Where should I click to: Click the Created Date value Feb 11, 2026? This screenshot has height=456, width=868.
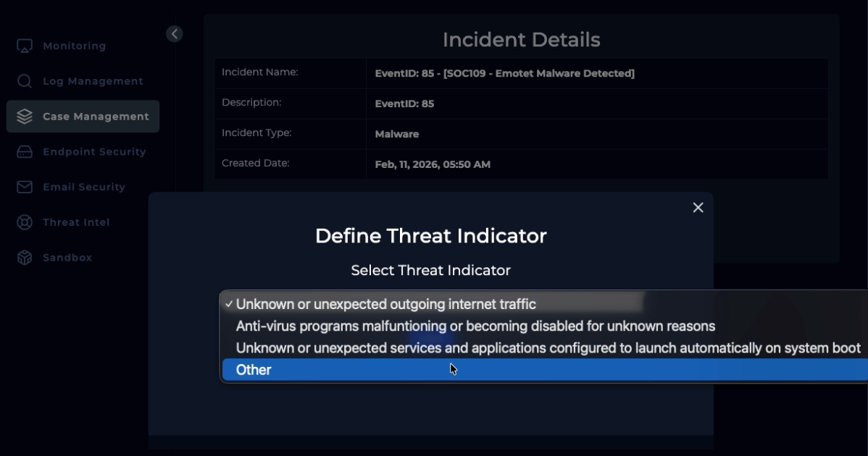point(433,164)
